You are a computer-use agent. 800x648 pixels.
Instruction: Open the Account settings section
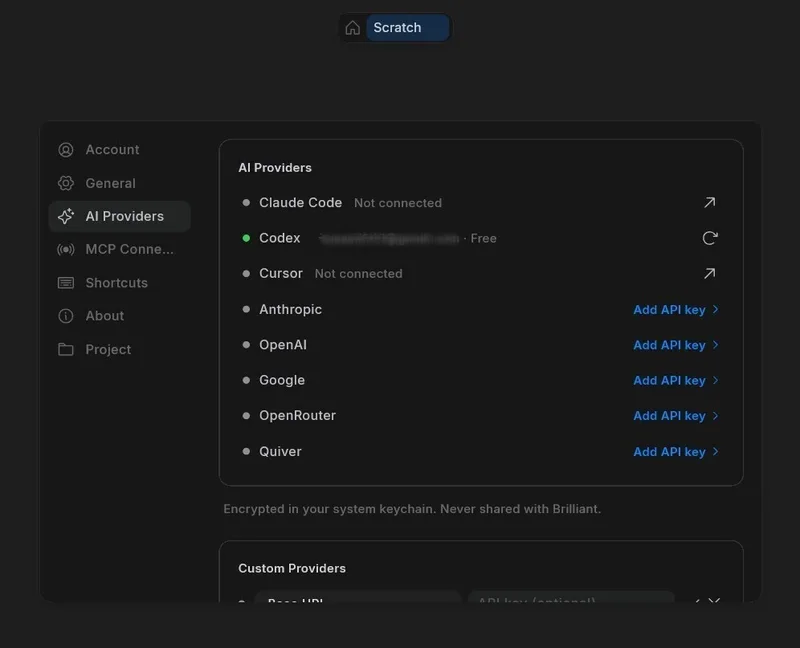119,149
